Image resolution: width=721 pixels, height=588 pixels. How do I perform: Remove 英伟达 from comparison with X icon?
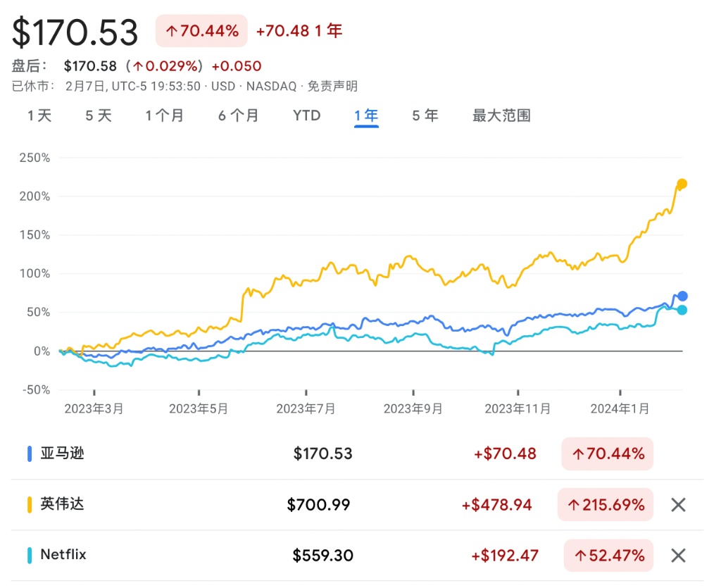point(677,504)
